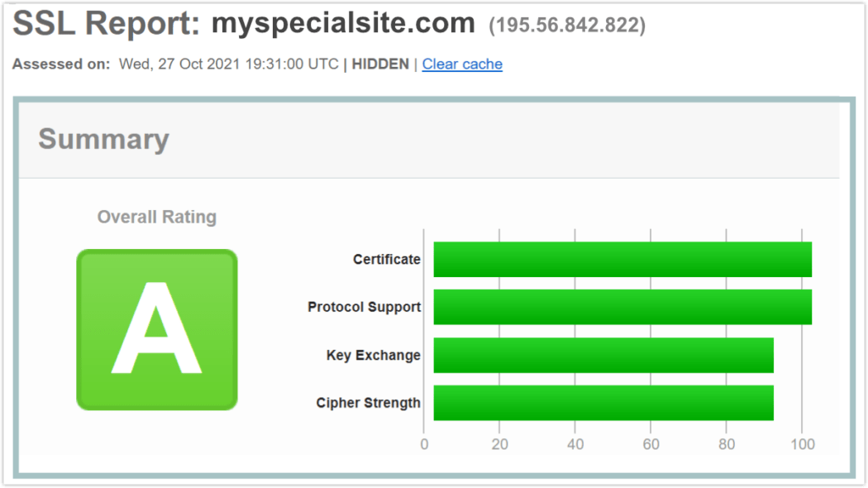
Task: Click the Key Exchange score bar
Action: tap(602, 355)
